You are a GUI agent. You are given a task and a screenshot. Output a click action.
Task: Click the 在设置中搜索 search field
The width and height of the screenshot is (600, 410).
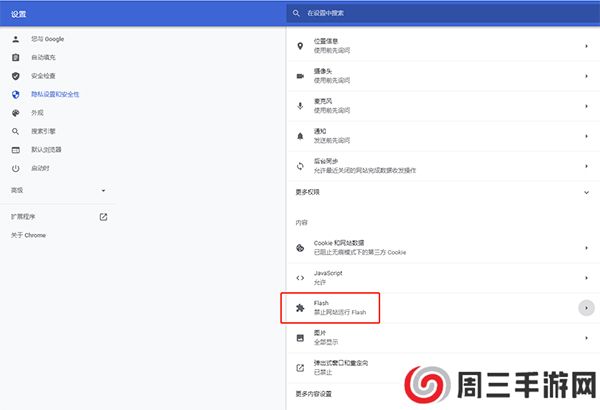click(440, 13)
